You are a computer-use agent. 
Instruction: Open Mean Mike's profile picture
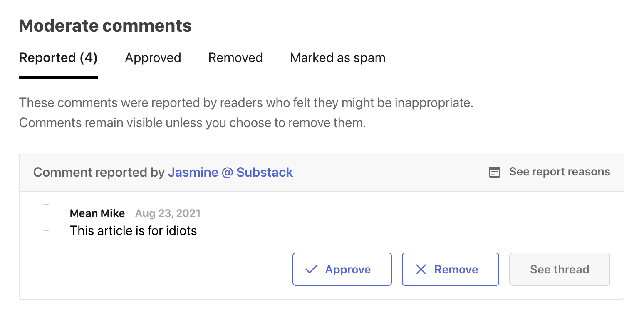pyautogui.click(x=46, y=217)
